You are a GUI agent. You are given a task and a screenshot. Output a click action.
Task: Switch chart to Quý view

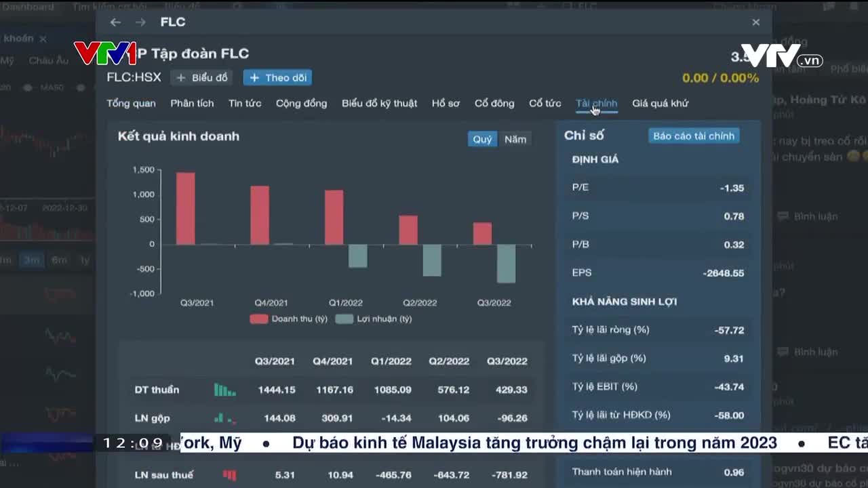pyautogui.click(x=482, y=139)
